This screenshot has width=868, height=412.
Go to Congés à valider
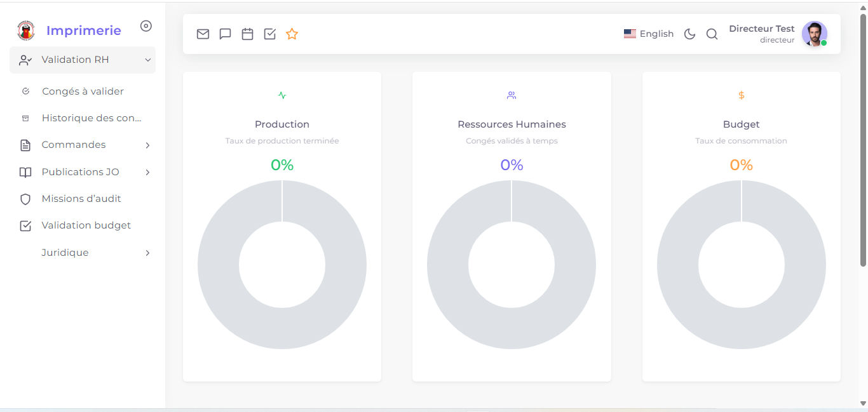(x=83, y=91)
